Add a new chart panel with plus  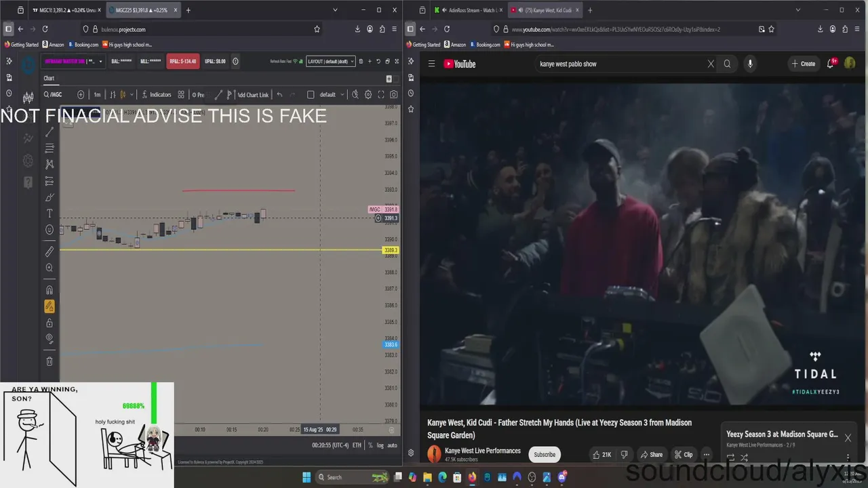389,79
